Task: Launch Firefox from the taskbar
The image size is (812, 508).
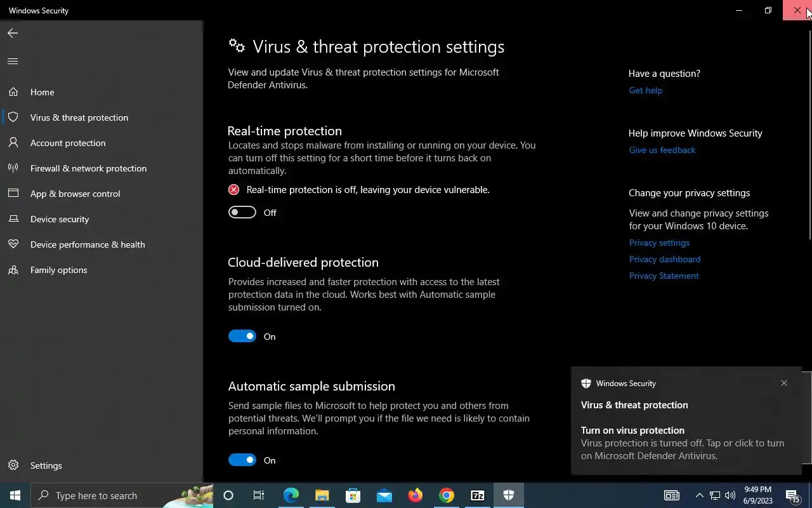Action: click(x=415, y=495)
